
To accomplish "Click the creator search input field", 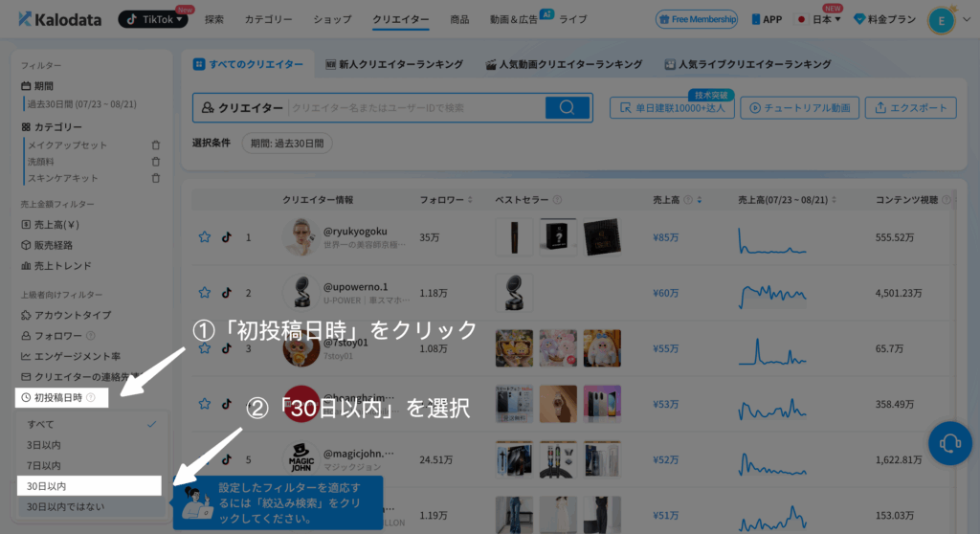I will pos(417,107).
